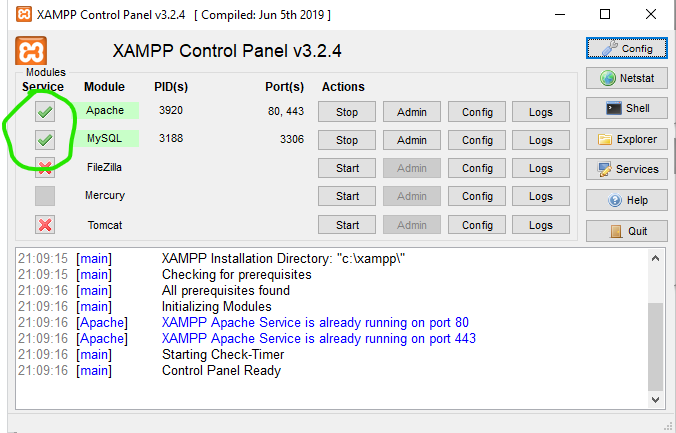View Tomcat Logs
The width and height of the screenshot is (676, 433).
point(541,225)
